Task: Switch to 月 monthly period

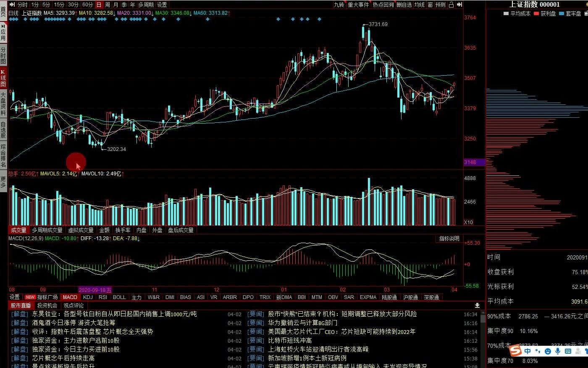Action: (x=116, y=5)
